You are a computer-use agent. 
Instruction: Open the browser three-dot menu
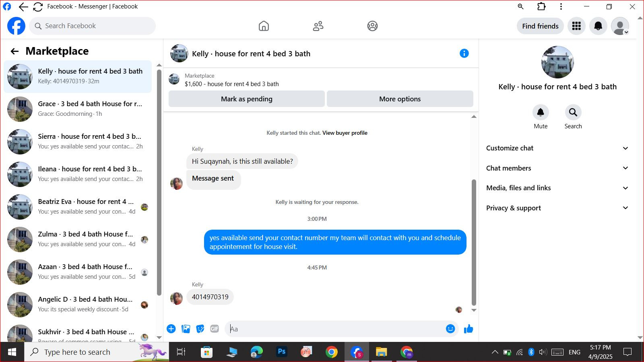point(561,6)
